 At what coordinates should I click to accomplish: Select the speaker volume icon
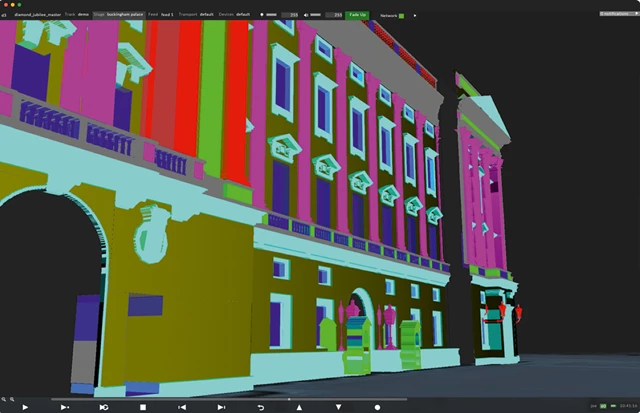point(306,15)
